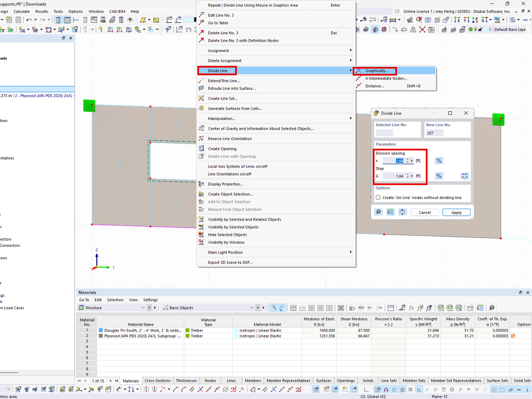Click Cancel in the Divide Line dialog
This screenshot has width=532, height=399.
click(425, 212)
